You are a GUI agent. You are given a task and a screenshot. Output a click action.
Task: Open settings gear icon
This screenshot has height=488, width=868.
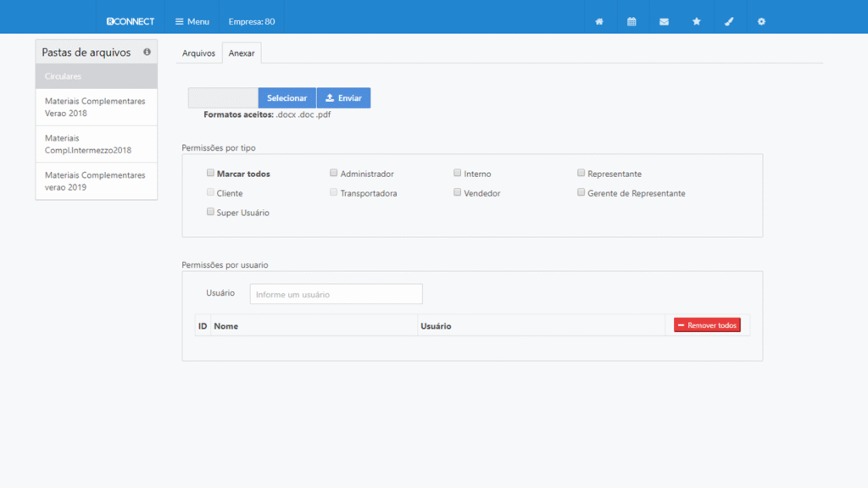(761, 21)
